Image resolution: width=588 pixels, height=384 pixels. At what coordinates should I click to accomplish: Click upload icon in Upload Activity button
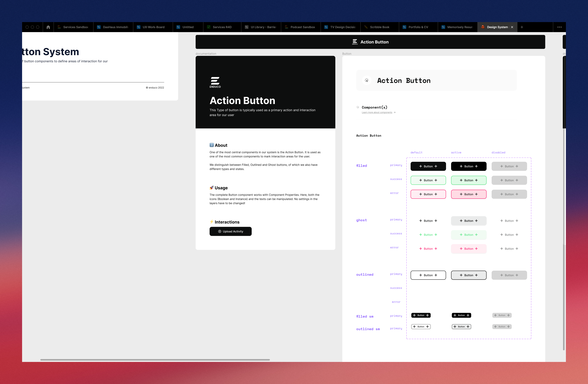(220, 232)
